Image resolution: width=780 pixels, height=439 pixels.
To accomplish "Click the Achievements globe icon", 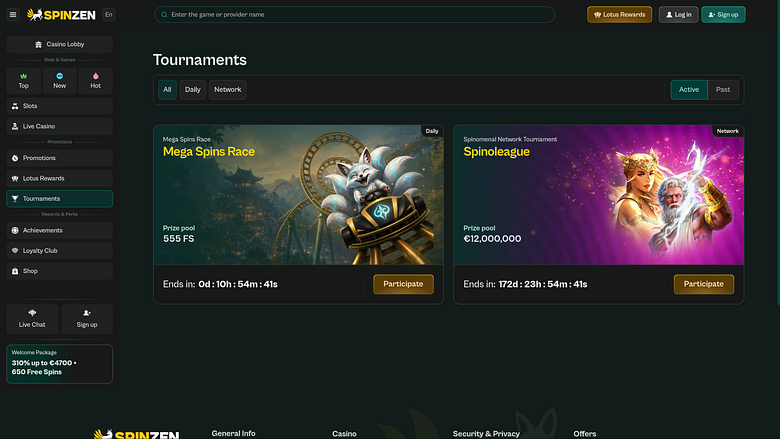I will pyautogui.click(x=15, y=231).
